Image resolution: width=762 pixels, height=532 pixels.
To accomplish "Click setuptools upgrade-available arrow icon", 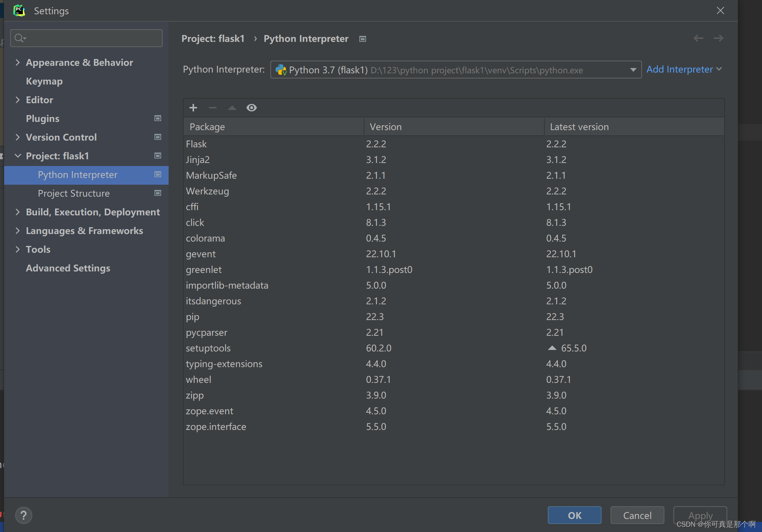I will (552, 348).
